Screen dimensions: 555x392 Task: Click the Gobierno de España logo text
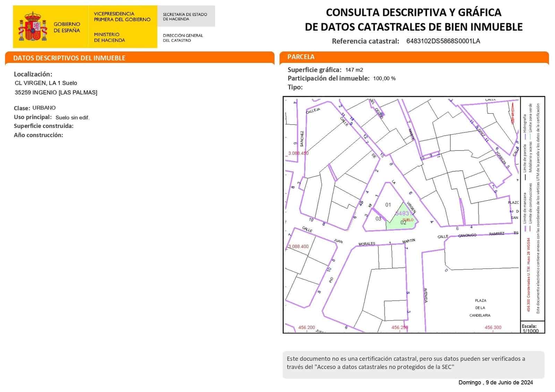coord(67,27)
